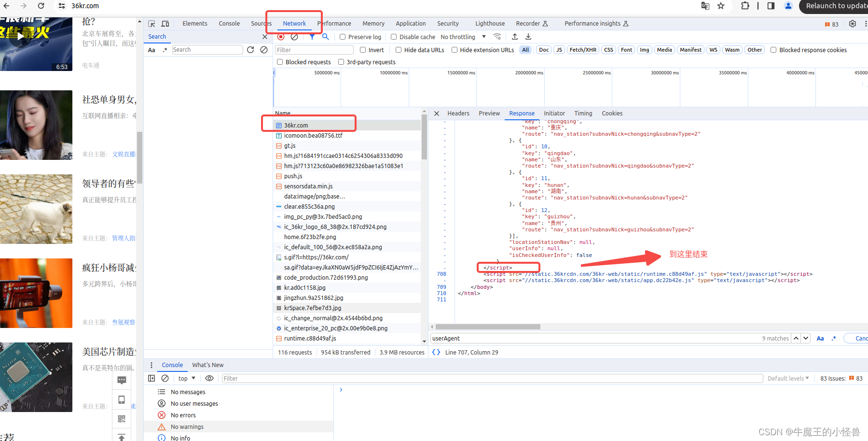Refresh the search results
The height and width of the screenshot is (441, 868).
[x=250, y=50]
